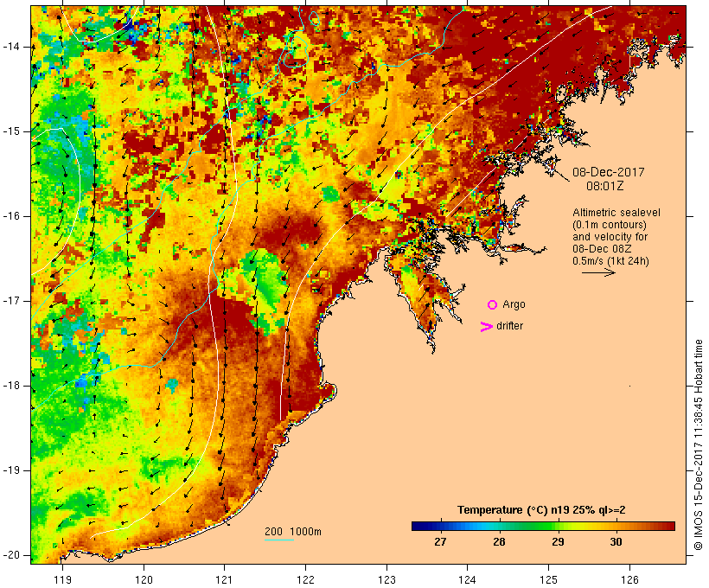Click longitude axis label 119

[x=62, y=580]
